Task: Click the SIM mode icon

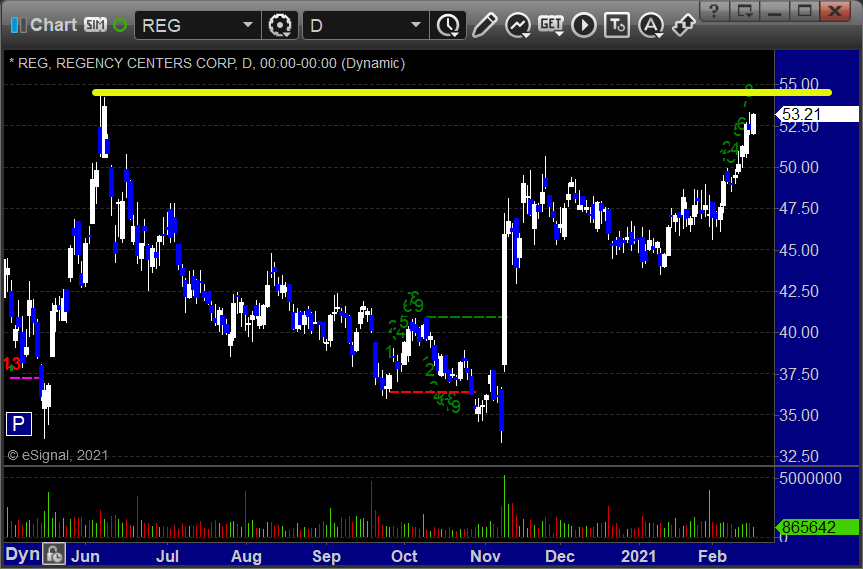Action: pos(95,25)
